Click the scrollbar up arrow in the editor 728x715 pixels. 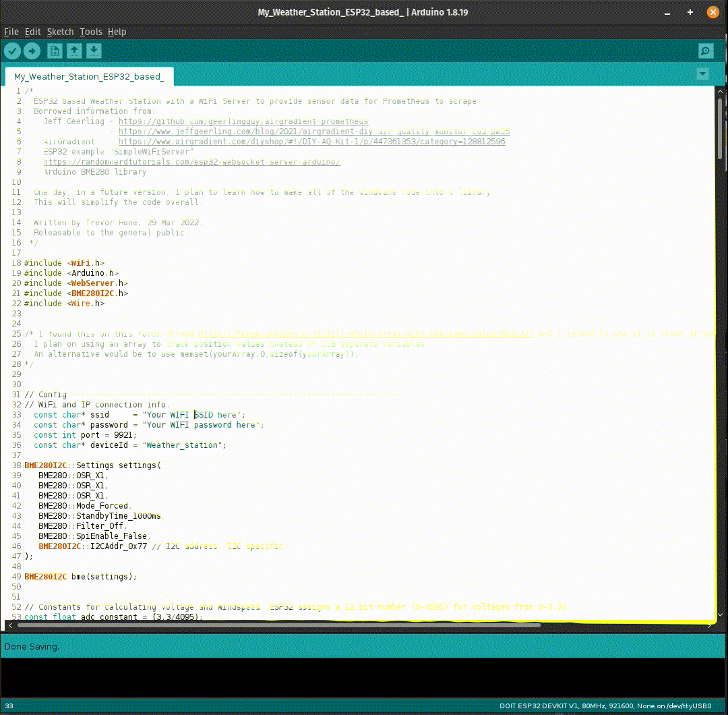pos(720,90)
